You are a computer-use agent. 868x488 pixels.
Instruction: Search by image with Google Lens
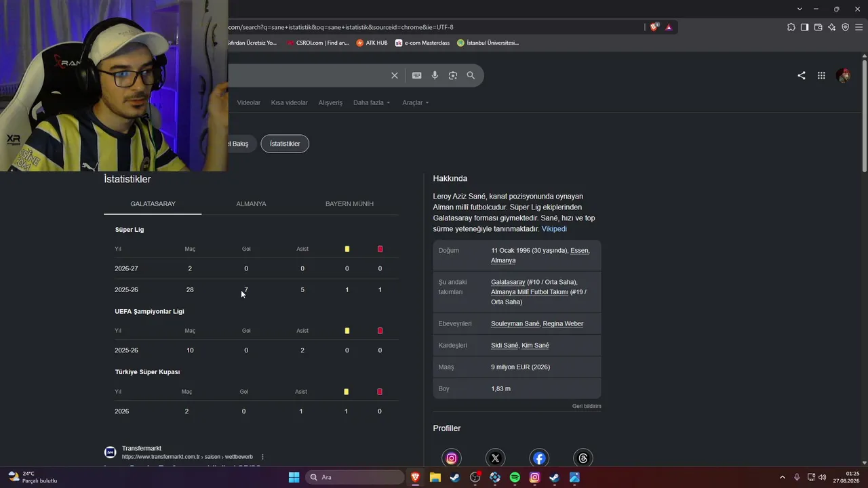(x=453, y=75)
